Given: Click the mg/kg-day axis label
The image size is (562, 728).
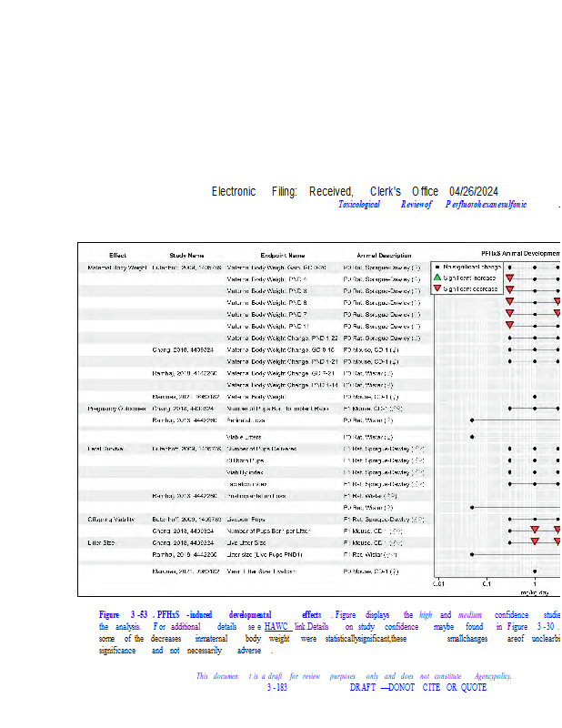Looking at the screenshot, I should coord(536,591).
